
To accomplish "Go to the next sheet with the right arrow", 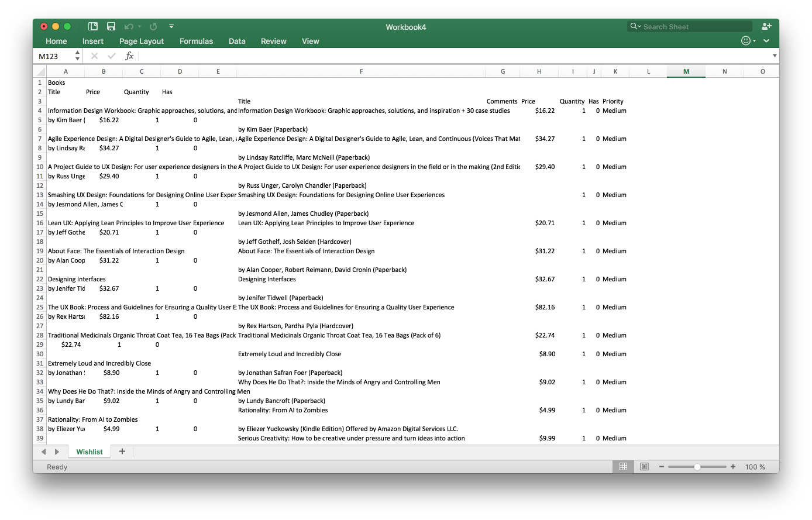I will (x=57, y=452).
